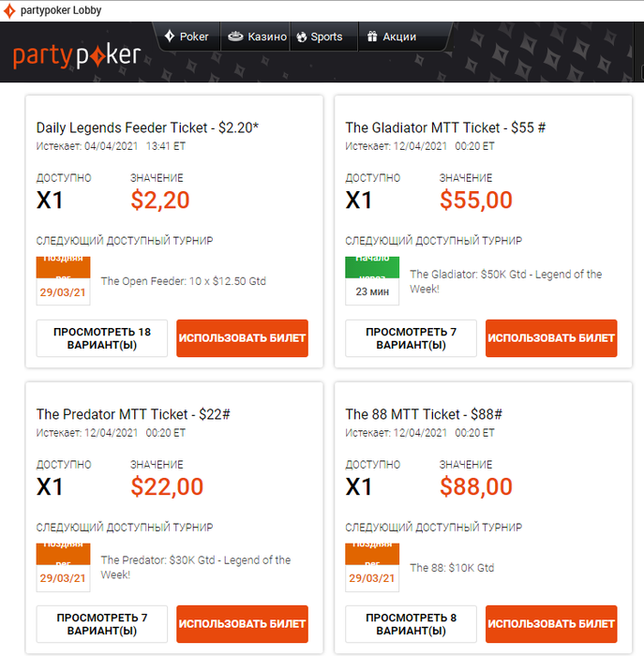Click the 88: $10K Gtd tournament date badge
Image resolution: width=644 pixels, height=656 pixels.
[x=372, y=567]
